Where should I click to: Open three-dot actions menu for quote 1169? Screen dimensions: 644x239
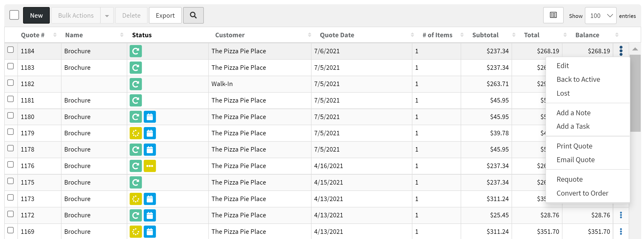pos(621,231)
